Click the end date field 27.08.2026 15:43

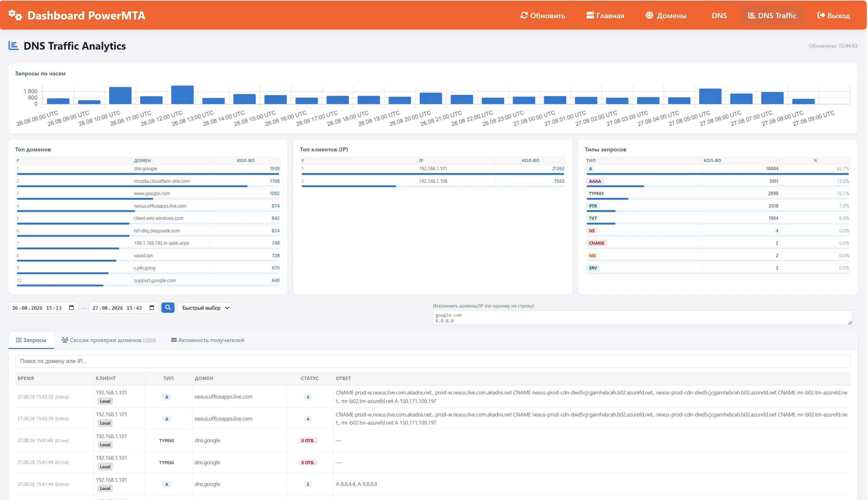click(124, 308)
